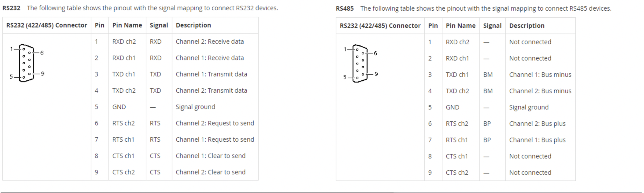This screenshot has height=193, width=644.
Task: Click the Signal header in RS485 table
Action: (x=492, y=26)
